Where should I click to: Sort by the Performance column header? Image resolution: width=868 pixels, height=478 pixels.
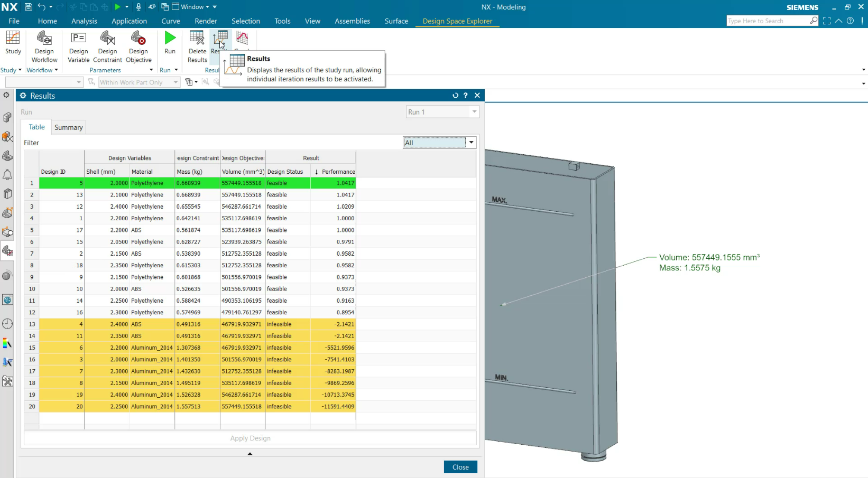click(335, 172)
